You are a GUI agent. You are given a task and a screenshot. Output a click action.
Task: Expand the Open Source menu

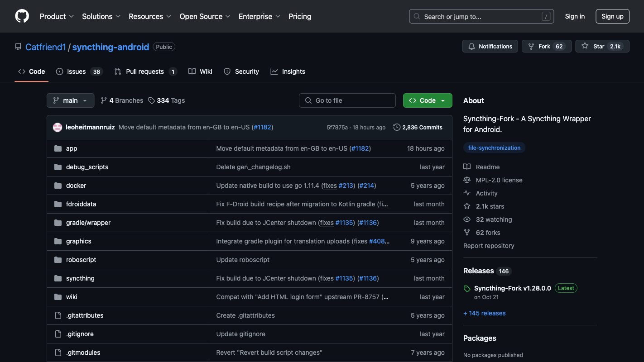tap(205, 16)
